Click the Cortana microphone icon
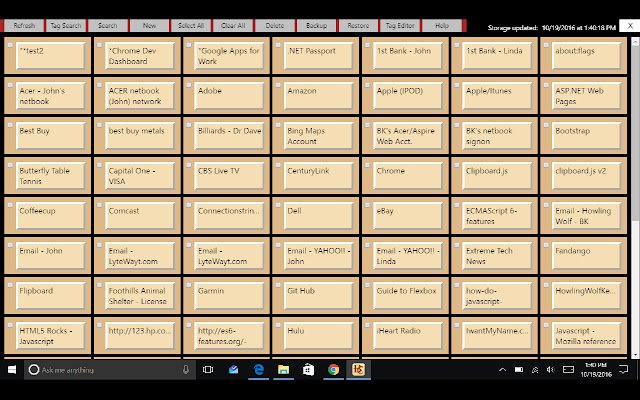 (x=186, y=370)
